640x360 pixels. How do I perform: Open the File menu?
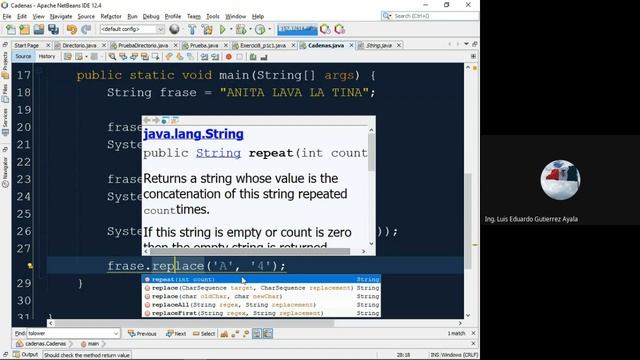(7, 16)
